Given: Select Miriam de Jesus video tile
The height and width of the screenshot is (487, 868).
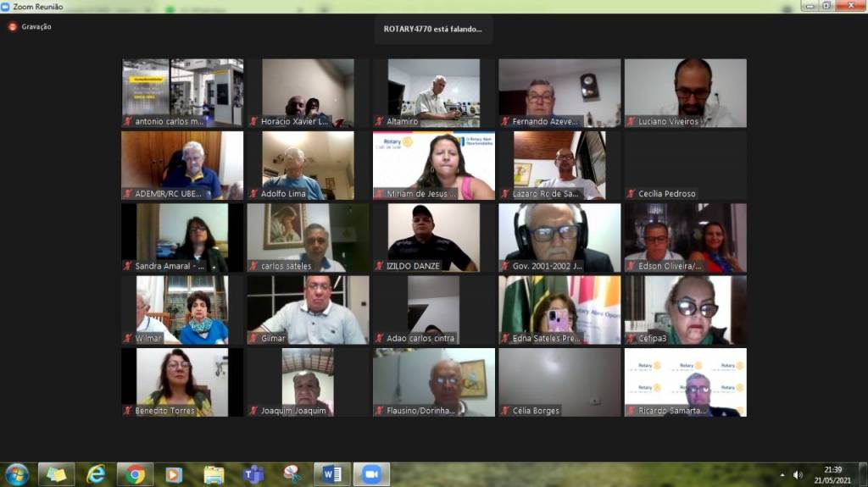Looking at the screenshot, I should tap(434, 165).
